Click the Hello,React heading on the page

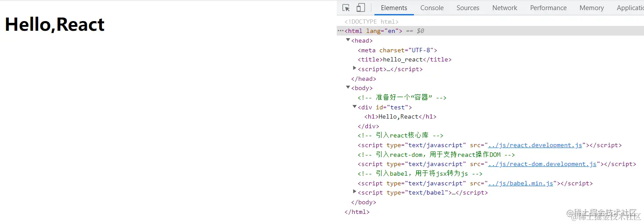point(54,25)
